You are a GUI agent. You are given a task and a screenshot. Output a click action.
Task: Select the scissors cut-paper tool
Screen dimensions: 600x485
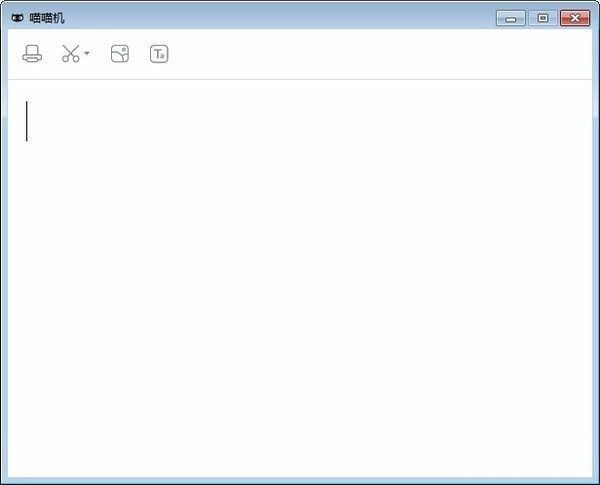tap(71, 54)
